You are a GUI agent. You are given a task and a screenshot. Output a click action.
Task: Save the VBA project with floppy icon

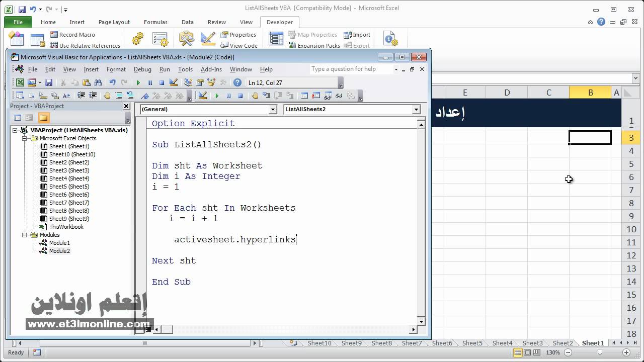click(x=49, y=82)
